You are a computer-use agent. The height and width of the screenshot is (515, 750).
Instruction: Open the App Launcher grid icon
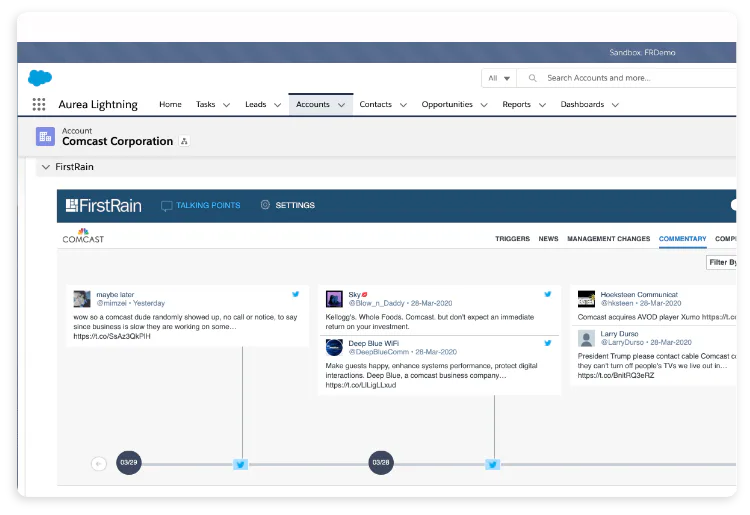click(x=39, y=104)
